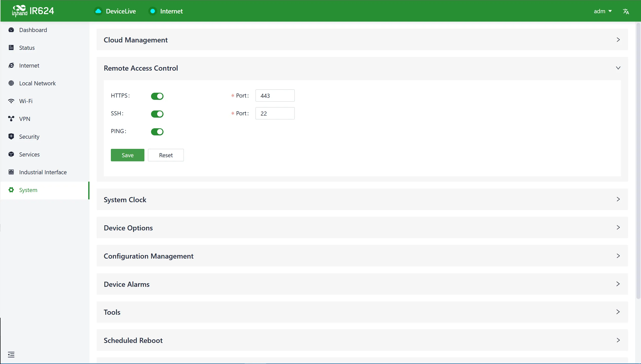Click the Save button

pyautogui.click(x=127, y=155)
